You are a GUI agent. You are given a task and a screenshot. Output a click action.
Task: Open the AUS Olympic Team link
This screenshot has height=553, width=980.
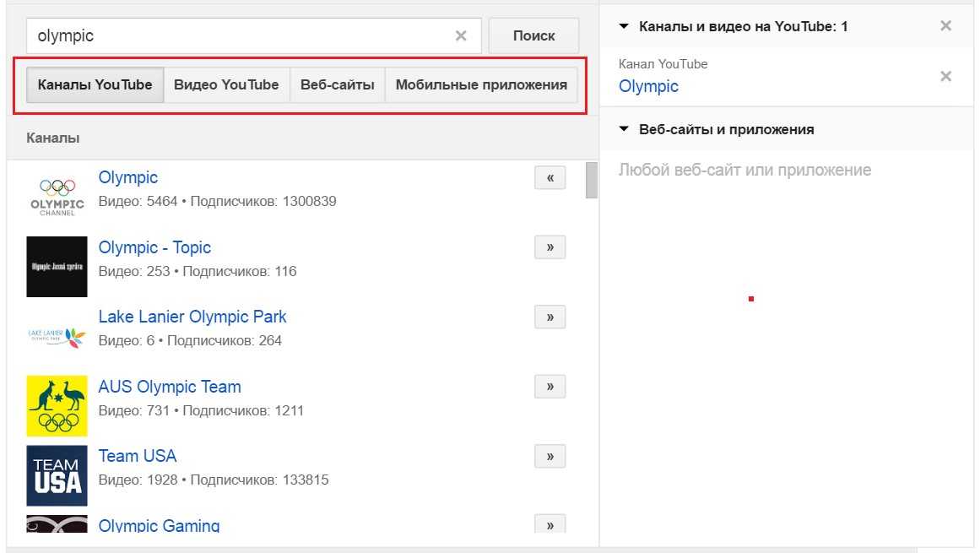[x=170, y=387]
